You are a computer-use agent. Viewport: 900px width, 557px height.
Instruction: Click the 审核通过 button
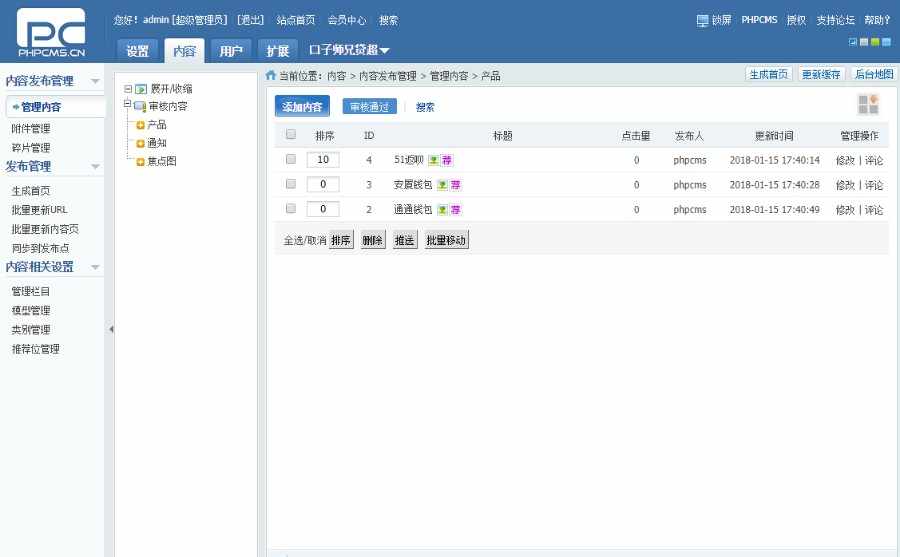click(370, 107)
